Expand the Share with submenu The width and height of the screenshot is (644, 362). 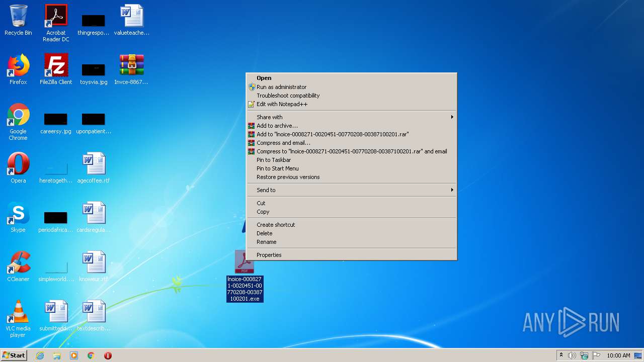[351, 117]
